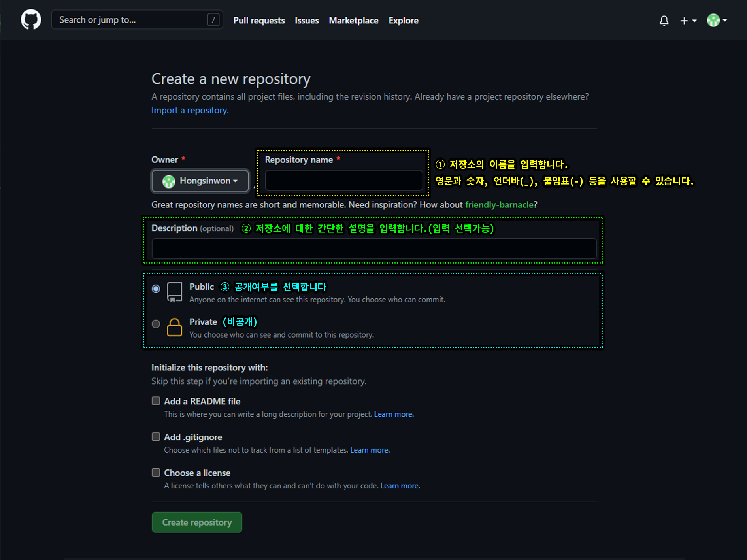
Task: Click the Description input field
Action: click(374, 249)
